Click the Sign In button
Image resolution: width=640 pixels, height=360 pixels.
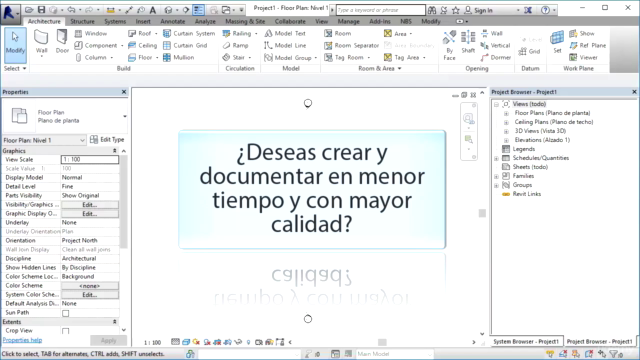click(x=479, y=10)
